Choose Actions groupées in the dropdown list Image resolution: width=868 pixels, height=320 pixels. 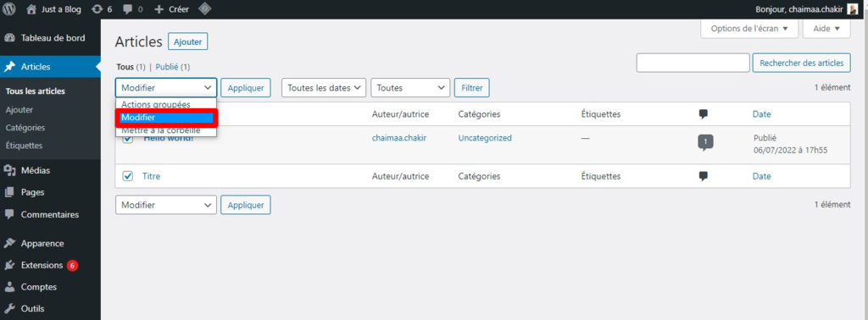tap(165, 104)
